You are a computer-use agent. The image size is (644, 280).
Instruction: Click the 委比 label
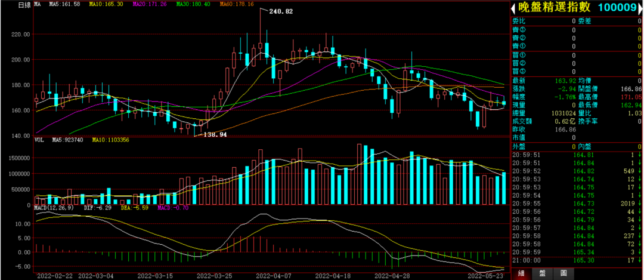[x=519, y=21]
